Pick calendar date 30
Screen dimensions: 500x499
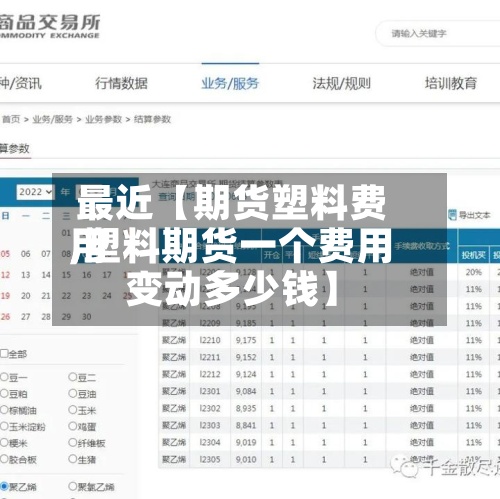[x=87, y=317]
